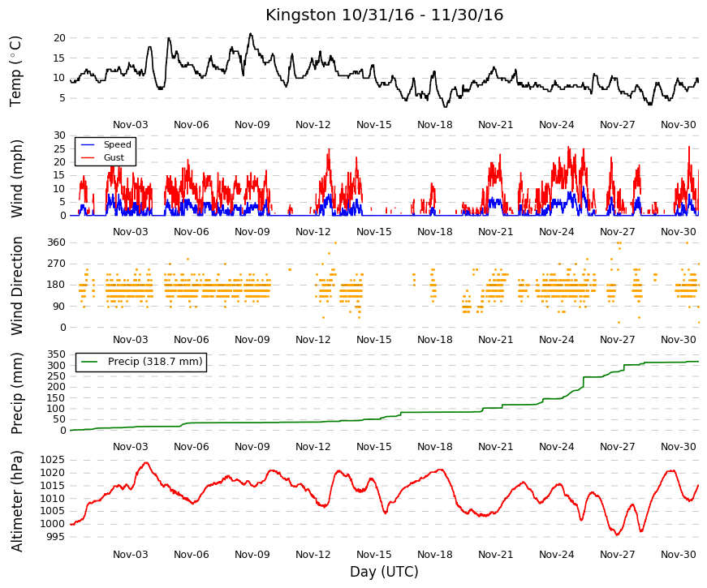707x588 pixels.
Task: Click the 360 tick on wind direction axis
Action: (56, 242)
